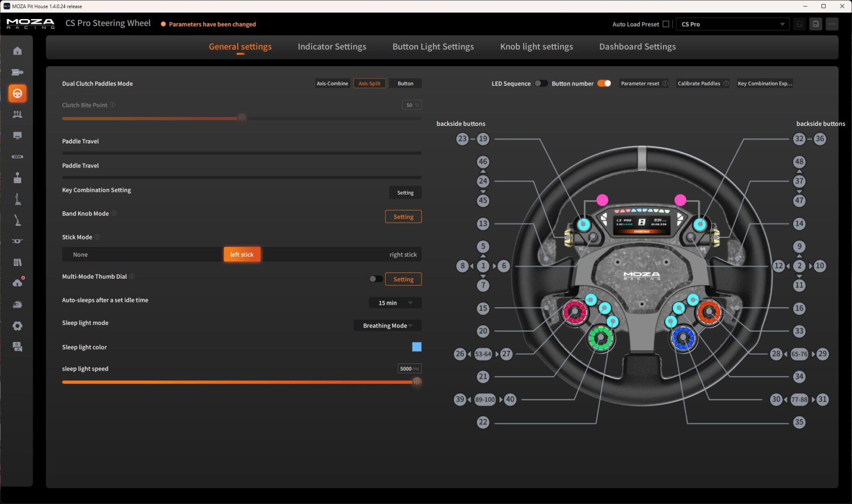Click button number 35 on the wheel diagram
The image size is (852, 504).
coord(799,422)
